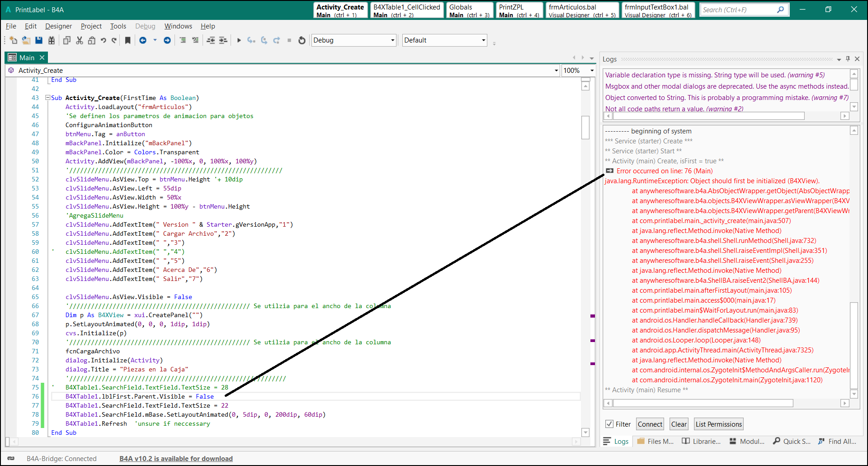The width and height of the screenshot is (868, 466).
Task: Close the Main editor tab
Action: point(42,57)
